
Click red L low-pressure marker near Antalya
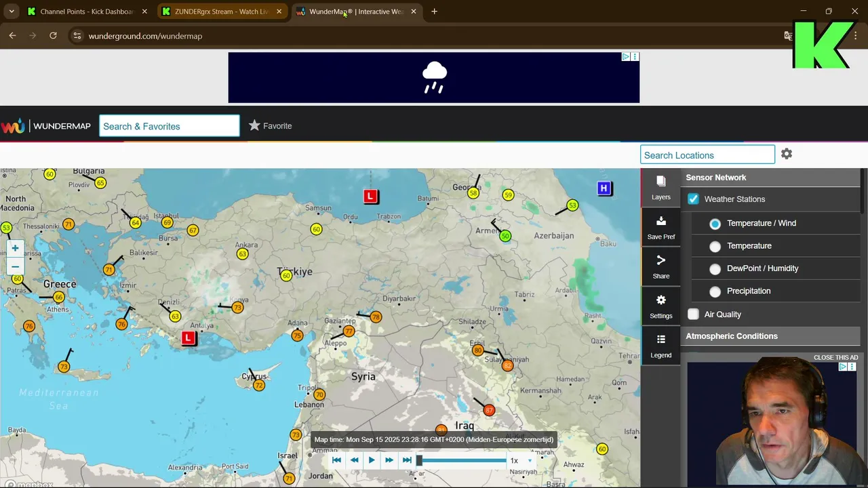pyautogui.click(x=189, y=338)
